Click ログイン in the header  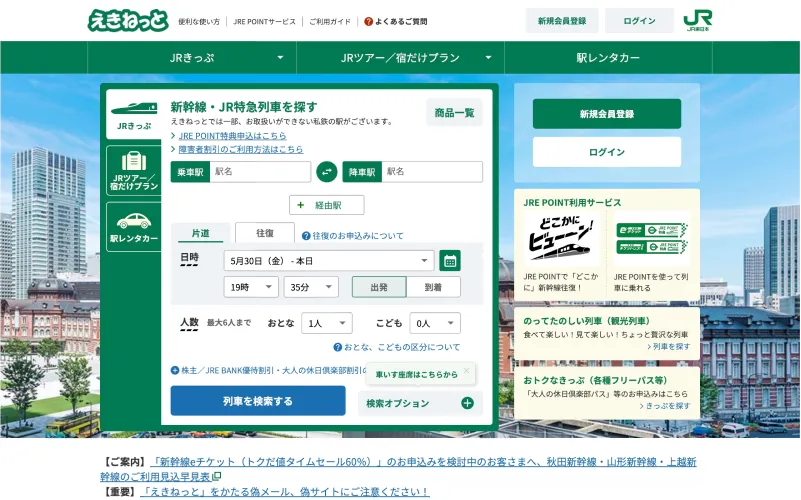pyautogui.click(x=639, y=21)
